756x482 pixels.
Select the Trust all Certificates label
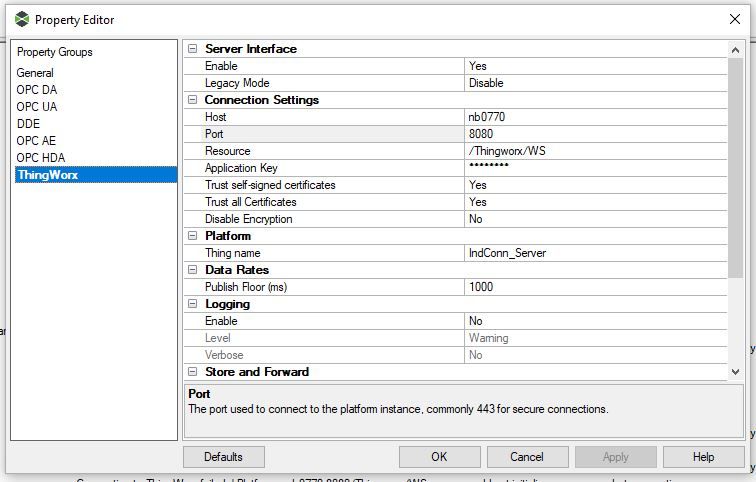[251, 202]
